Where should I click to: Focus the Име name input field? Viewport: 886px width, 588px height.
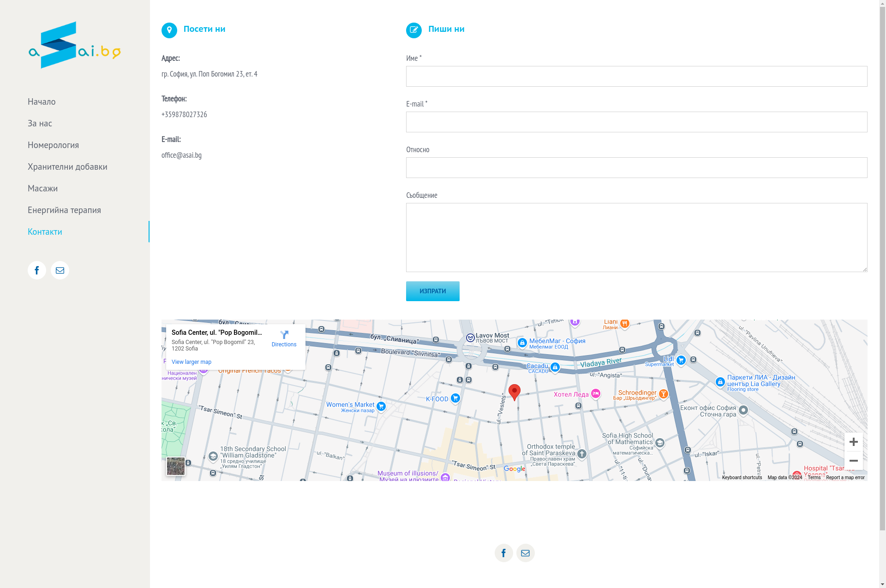pos(636,77)
